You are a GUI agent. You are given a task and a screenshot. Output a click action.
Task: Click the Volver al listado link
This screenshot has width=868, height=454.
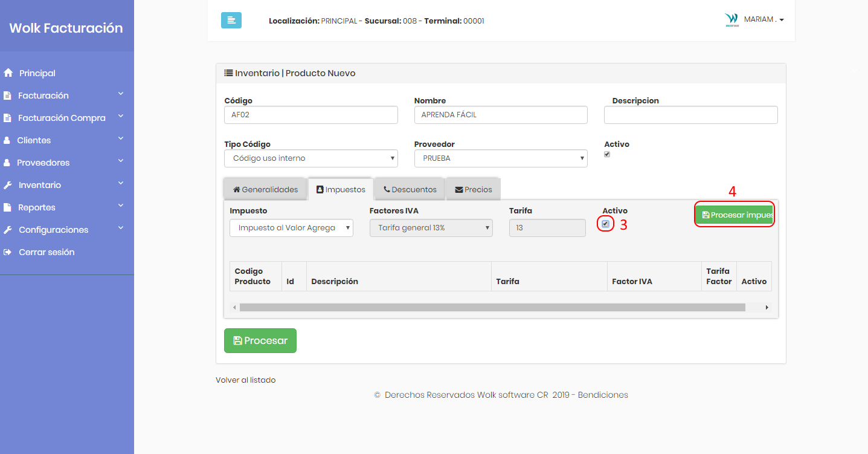point(245,380)
